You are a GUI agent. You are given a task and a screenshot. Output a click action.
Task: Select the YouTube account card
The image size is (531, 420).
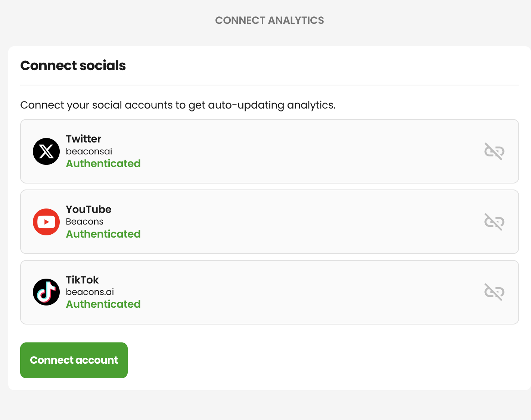(x=270, y=222)
